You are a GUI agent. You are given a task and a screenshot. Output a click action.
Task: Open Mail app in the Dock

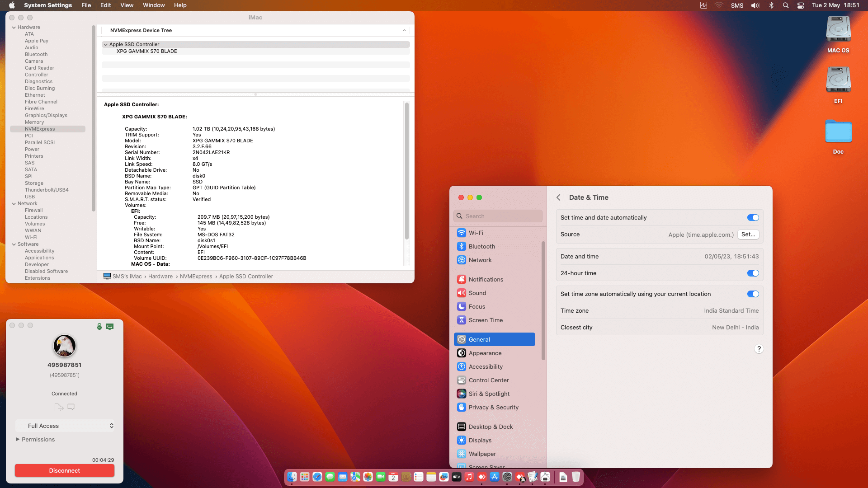pyautogui.click(x=343, y=477)
